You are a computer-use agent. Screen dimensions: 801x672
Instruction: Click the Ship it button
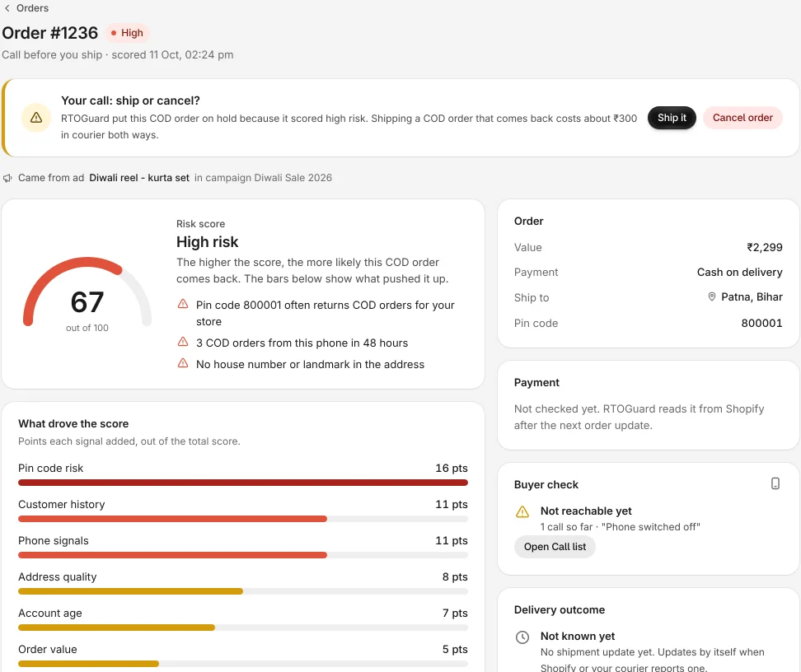pos(672,118)
